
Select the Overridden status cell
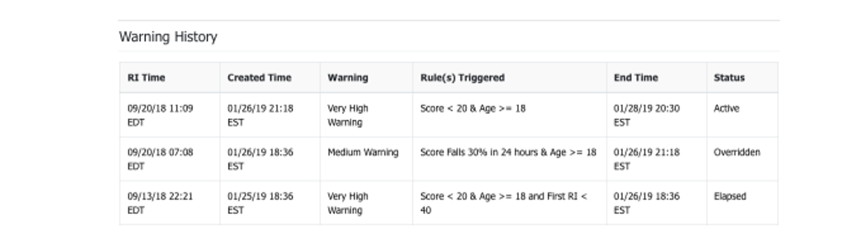coord(737,152)
